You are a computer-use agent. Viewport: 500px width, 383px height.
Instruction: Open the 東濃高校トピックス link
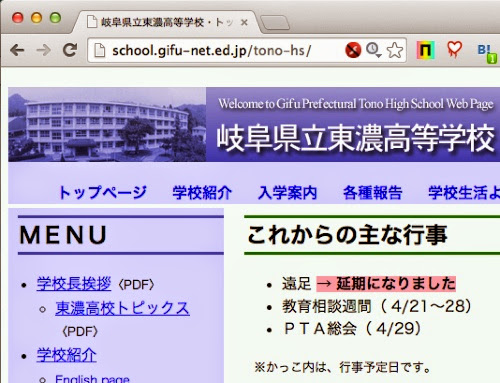[x=122, y=308]
